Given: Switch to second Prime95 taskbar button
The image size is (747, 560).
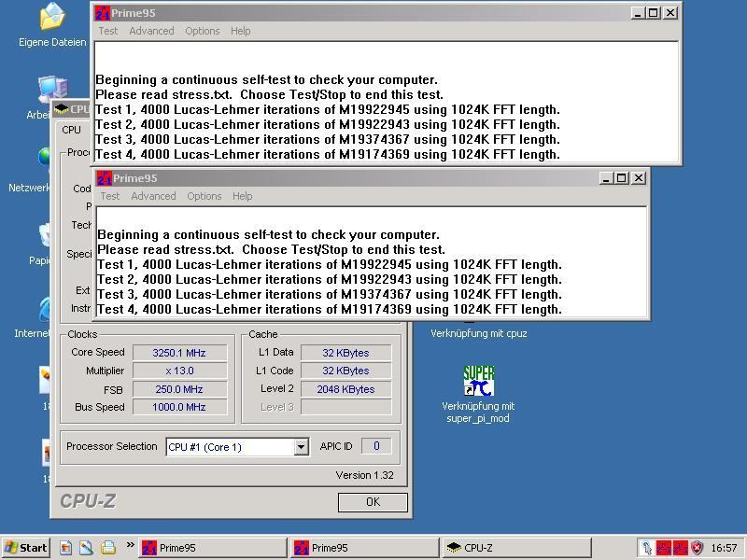Looking at the screenshot, I should tap(365, 548).
